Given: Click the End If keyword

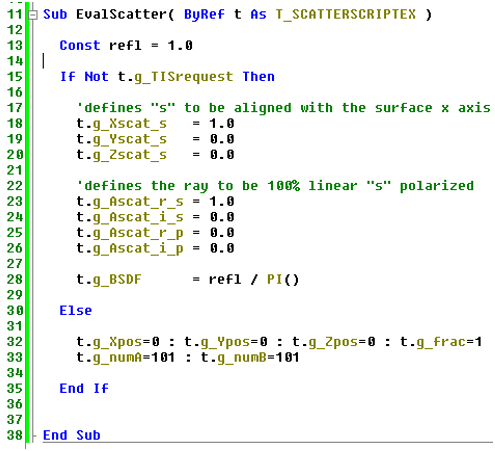Looking at the screenshot, I should pyautogui.click(x=84, y=389).
